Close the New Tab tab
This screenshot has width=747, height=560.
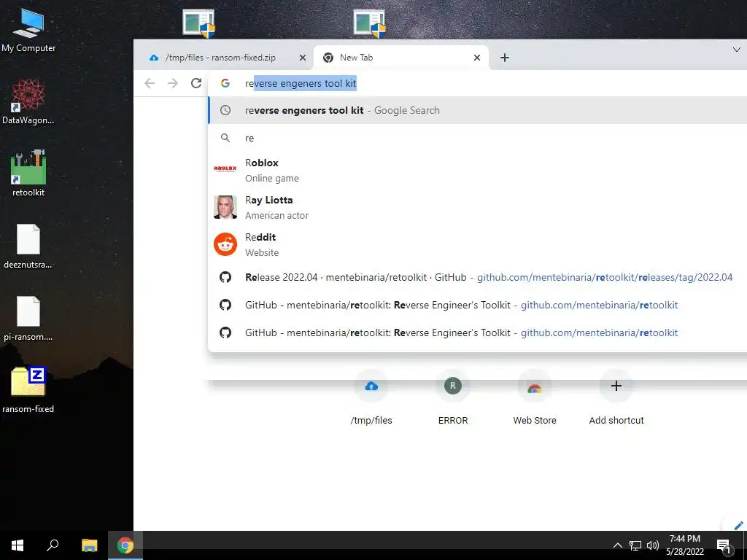click(x=477, y=58)
